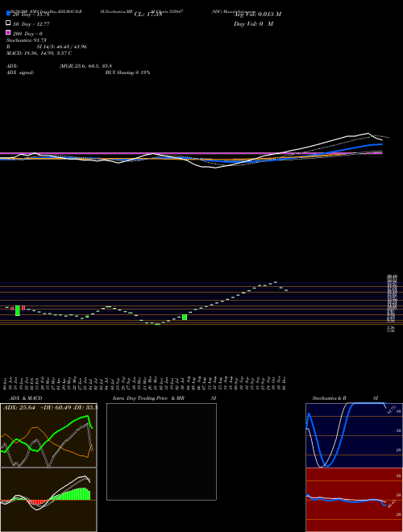The height and width of the screenshot is (532, 403).
Task: Click the 'ADX: 25.64 +DY: 60.49' readout
Action: (37, 408)
